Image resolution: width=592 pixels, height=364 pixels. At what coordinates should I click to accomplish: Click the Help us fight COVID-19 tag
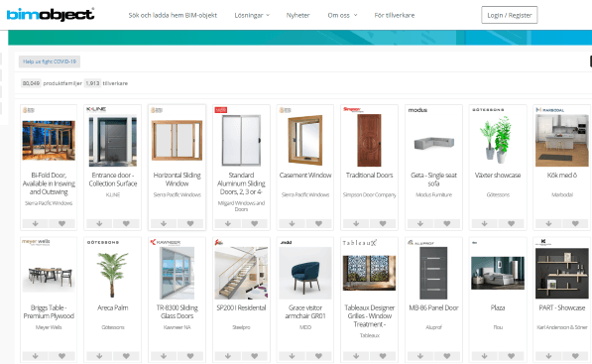(x=50, y=61)
